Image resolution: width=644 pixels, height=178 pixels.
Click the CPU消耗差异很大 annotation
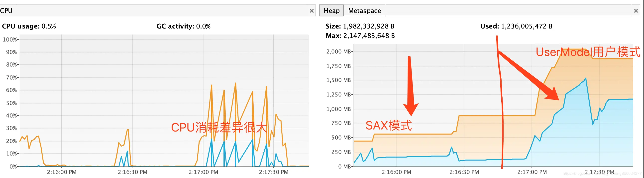pos(219,127)
